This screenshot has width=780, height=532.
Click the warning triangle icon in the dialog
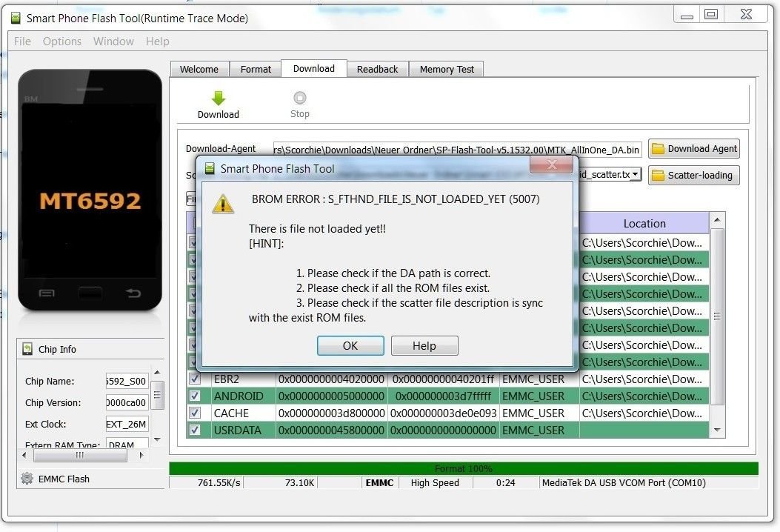click(x=223, y=204)
